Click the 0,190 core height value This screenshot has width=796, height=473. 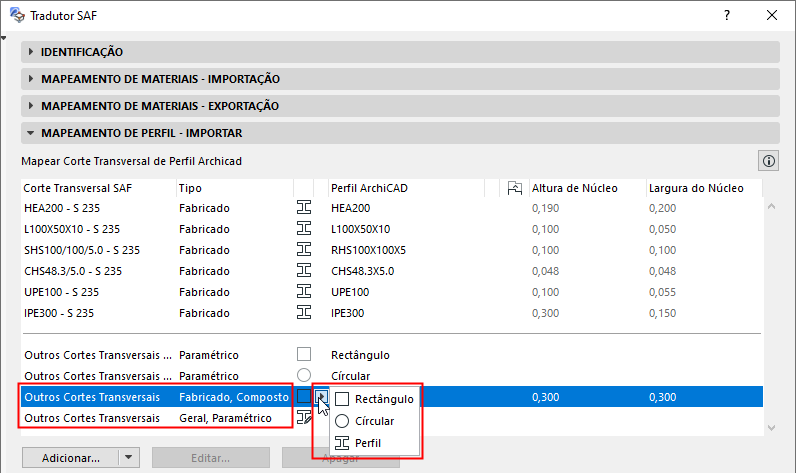point(546,208)
